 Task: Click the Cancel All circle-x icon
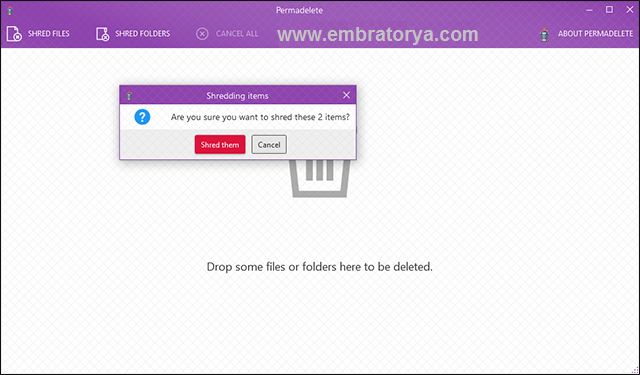(x=202, y=34)
